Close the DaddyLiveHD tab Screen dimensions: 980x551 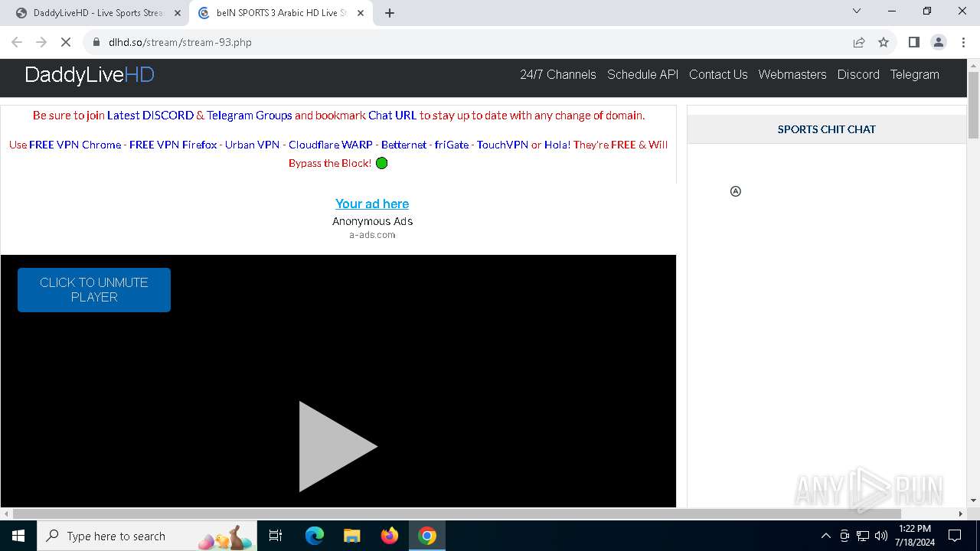click(178, 13)
